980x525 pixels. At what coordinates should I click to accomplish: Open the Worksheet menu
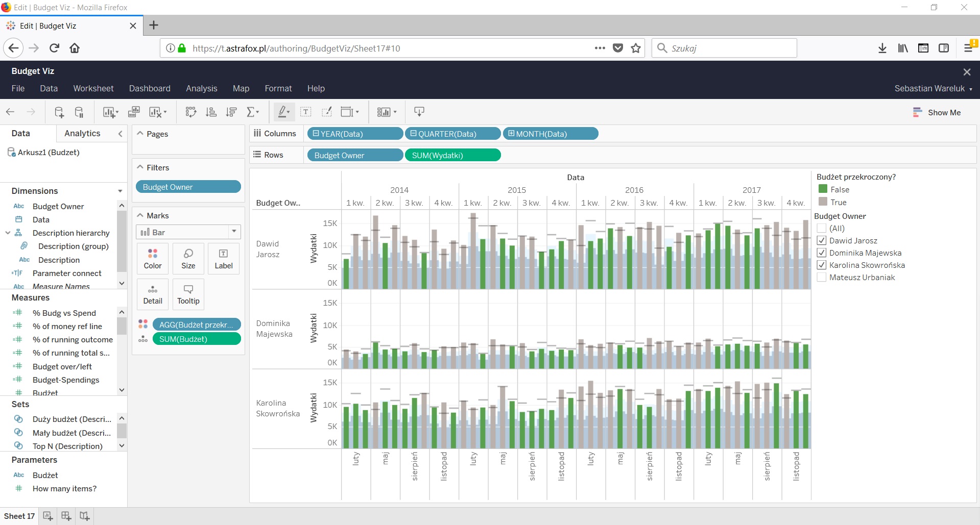click(93, 88)
